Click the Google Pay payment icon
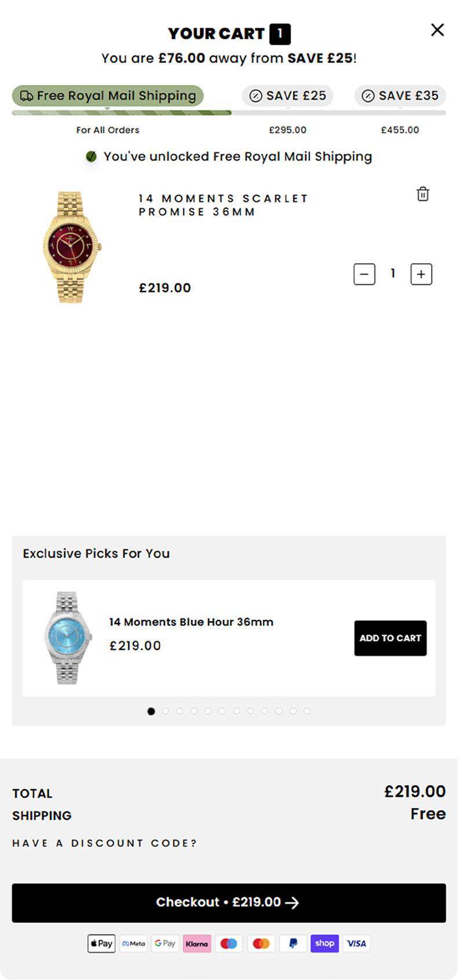458x980 pixels. coord(165,944)
